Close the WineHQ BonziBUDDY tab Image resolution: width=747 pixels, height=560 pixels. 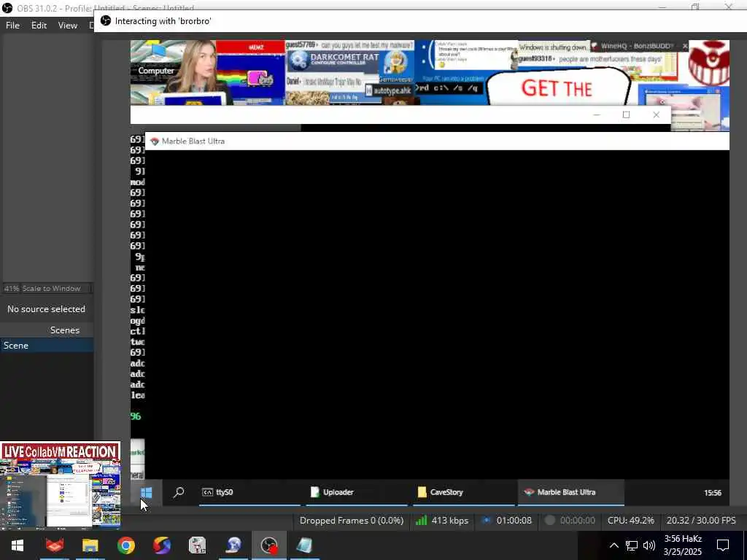[685, 46]
